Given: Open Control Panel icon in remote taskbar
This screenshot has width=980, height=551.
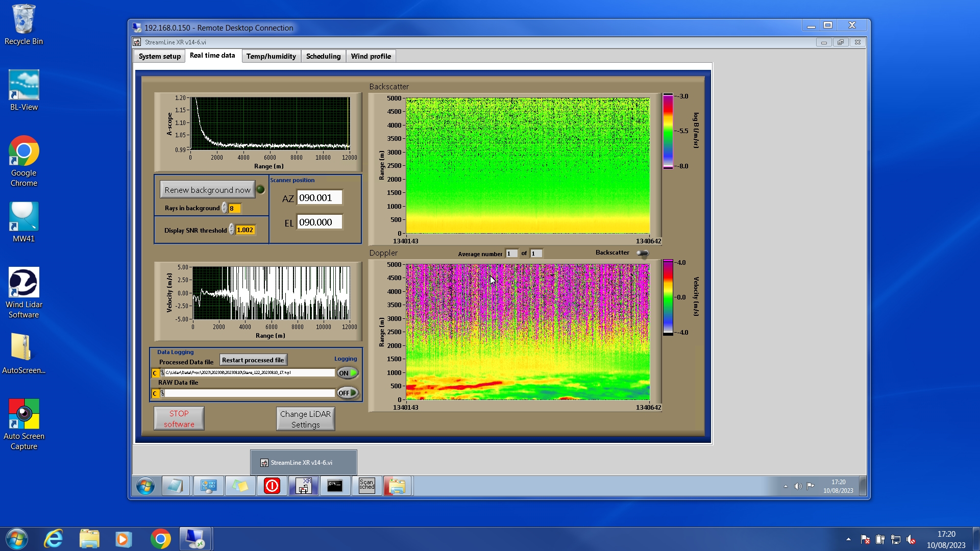Looking at the screenshot, I should point(208,486).
